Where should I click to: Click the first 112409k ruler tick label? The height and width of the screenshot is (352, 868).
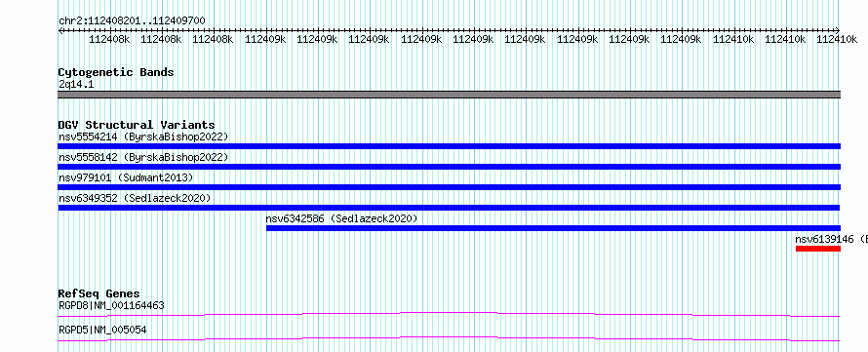click(x=265, y=39)
